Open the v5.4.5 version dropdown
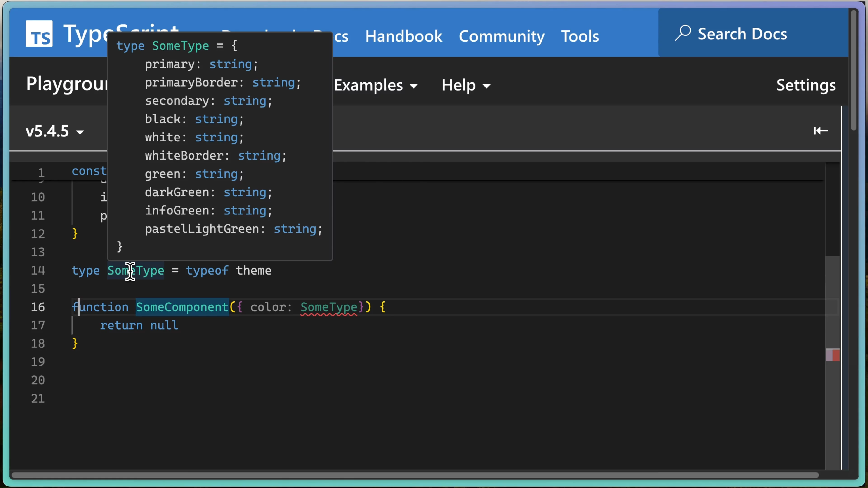The image size is (868, 488). 54,131
